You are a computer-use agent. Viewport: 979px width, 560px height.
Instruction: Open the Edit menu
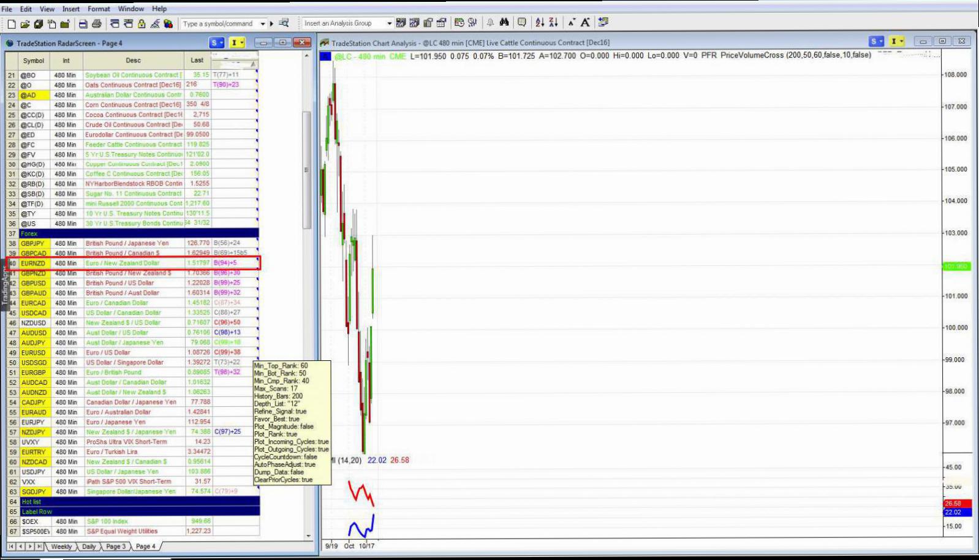[26, 9]
